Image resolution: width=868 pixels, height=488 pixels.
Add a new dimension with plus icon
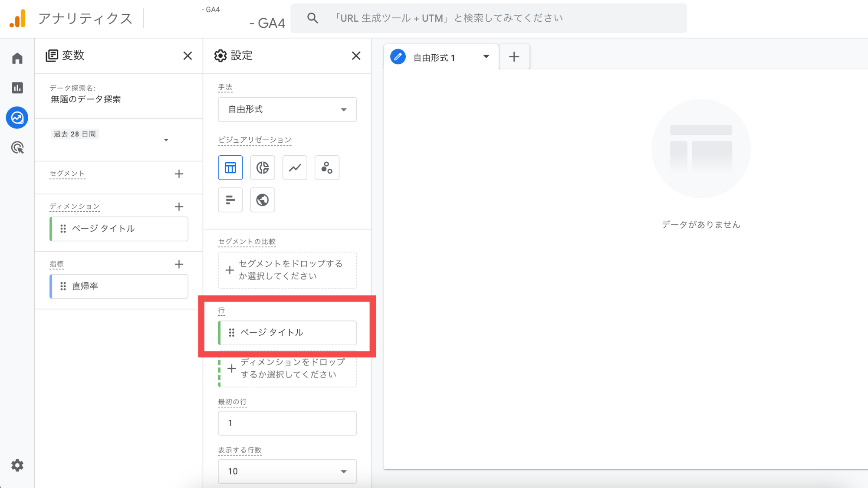(179, 206)
